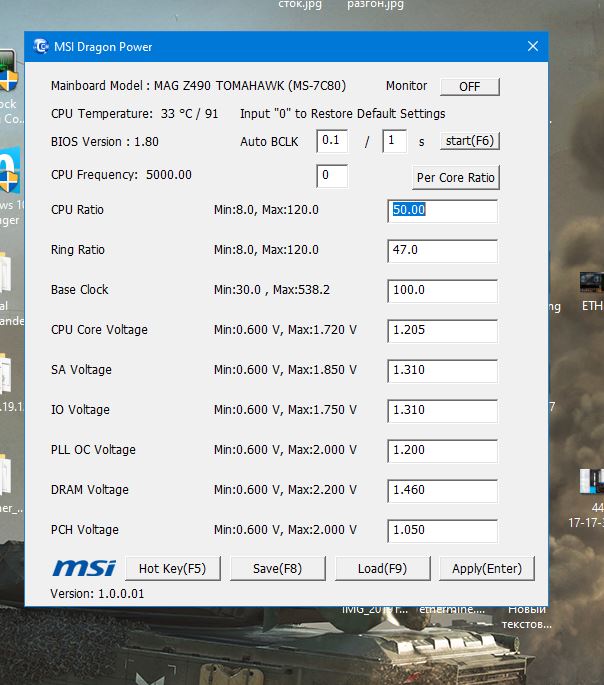Image resolution: width=604 pixels, height=685 pixels.
Task: Click the PCH Voltage field 1.050
Action: tap(442, 531)
